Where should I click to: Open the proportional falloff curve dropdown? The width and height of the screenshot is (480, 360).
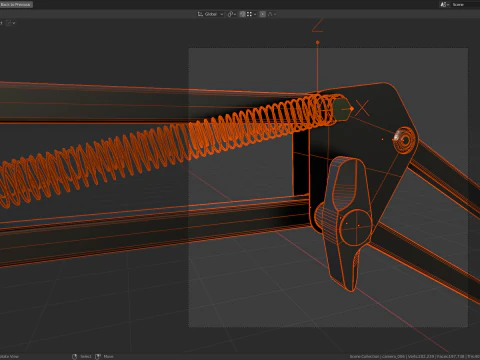point(272,14)
